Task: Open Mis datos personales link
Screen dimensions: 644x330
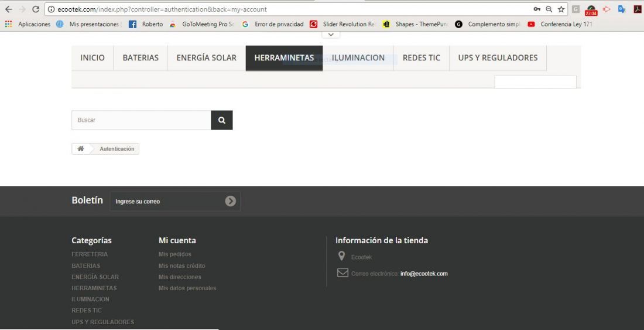Action: (187, 288)
